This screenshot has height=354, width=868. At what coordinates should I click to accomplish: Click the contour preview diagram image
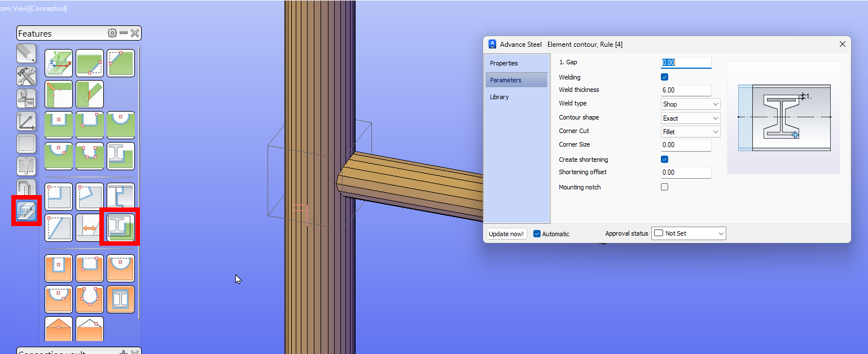pos(783,117)
